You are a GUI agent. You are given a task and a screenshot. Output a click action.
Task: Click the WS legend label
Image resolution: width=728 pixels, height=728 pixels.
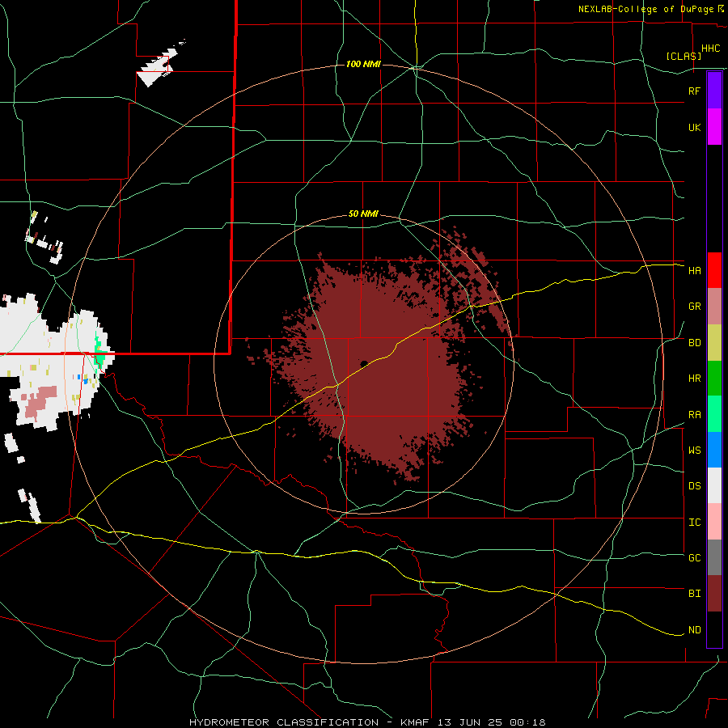click(x=694, y=450)
